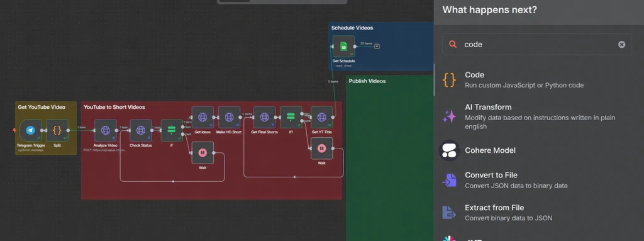Click the AI Transform sparkle icon
This screenshot has width=644, height=241.
coord(449,116)
